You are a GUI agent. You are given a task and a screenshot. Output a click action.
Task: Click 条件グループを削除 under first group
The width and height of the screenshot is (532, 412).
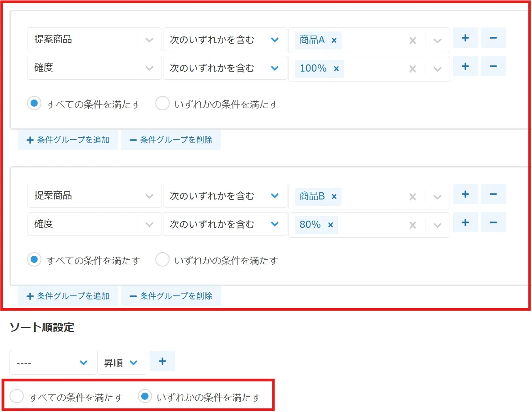point(171,140)
